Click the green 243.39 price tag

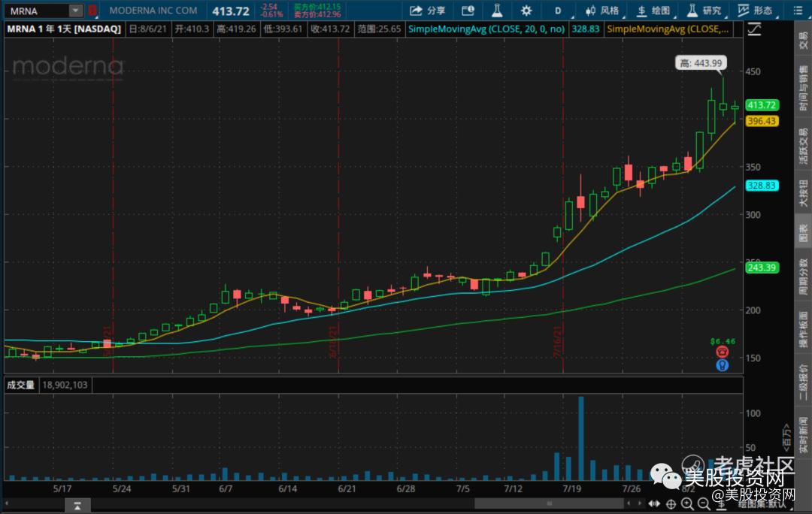click(x=762, y=268)
